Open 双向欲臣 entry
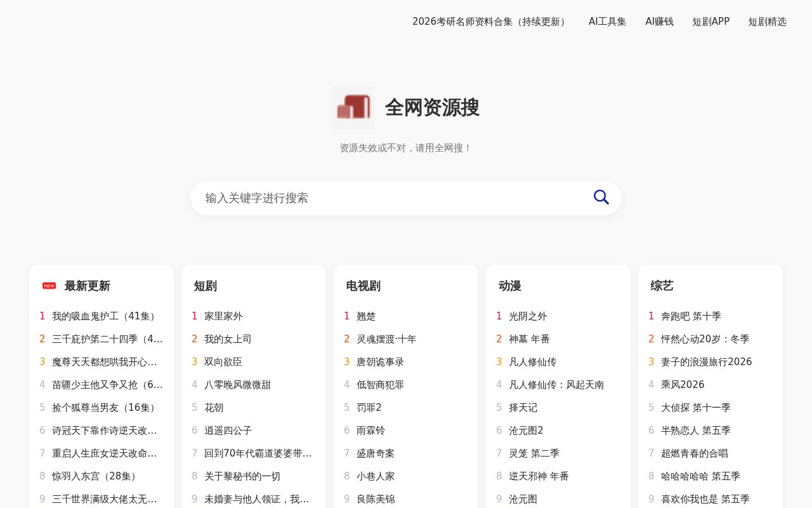 tap(223, 362)
